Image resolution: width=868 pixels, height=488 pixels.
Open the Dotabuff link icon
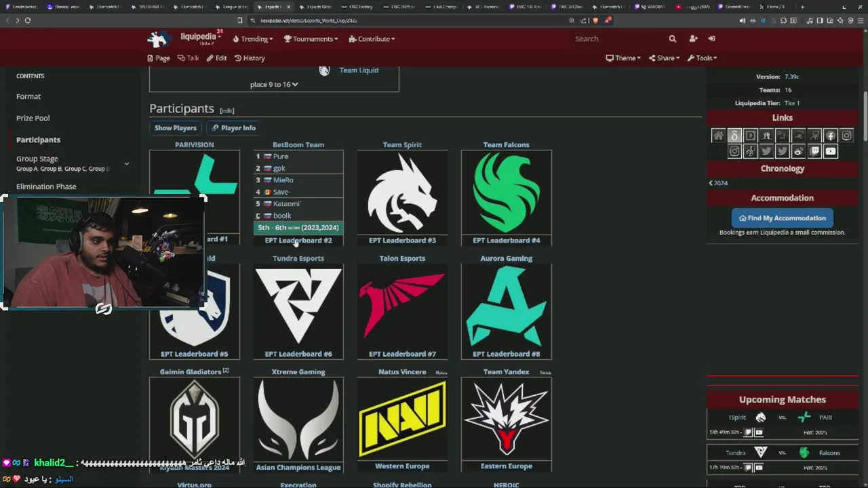(750, 136)
